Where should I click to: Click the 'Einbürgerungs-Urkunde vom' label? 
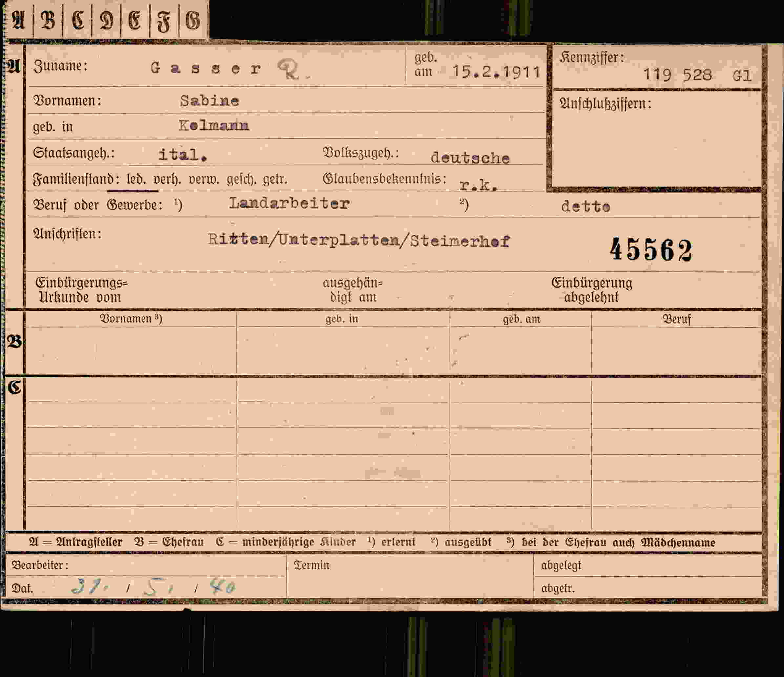tap(81, 290)
